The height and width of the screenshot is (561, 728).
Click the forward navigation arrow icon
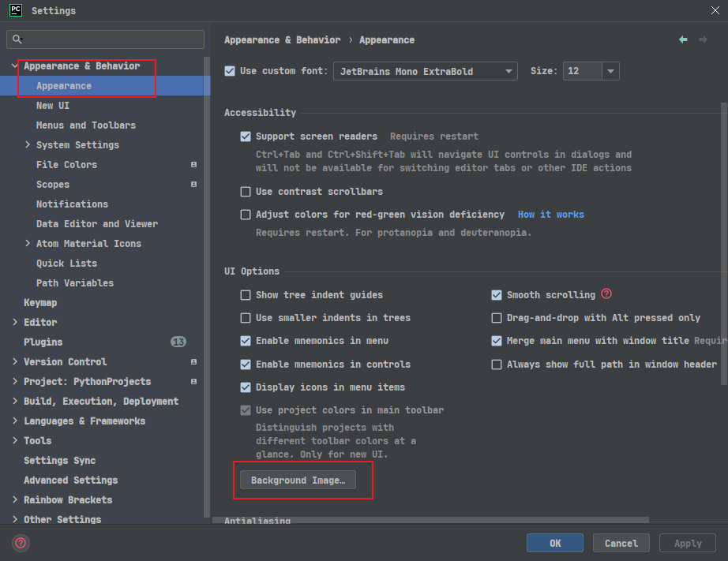703,40
